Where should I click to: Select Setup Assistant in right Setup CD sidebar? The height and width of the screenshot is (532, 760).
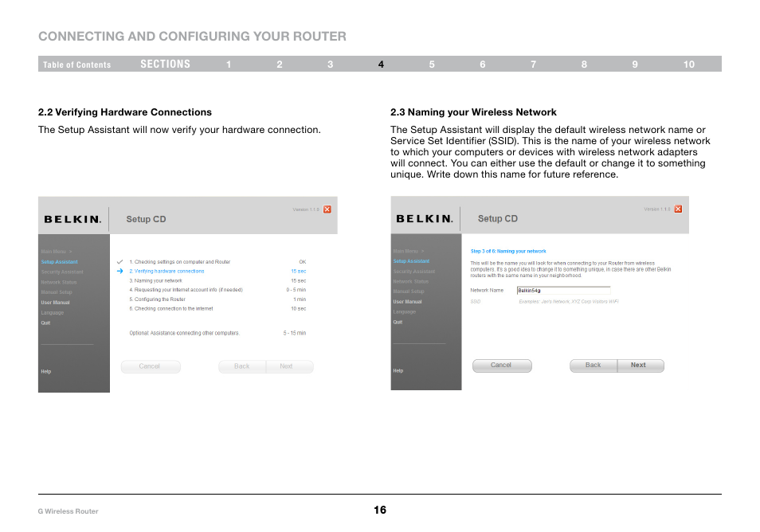411,260
